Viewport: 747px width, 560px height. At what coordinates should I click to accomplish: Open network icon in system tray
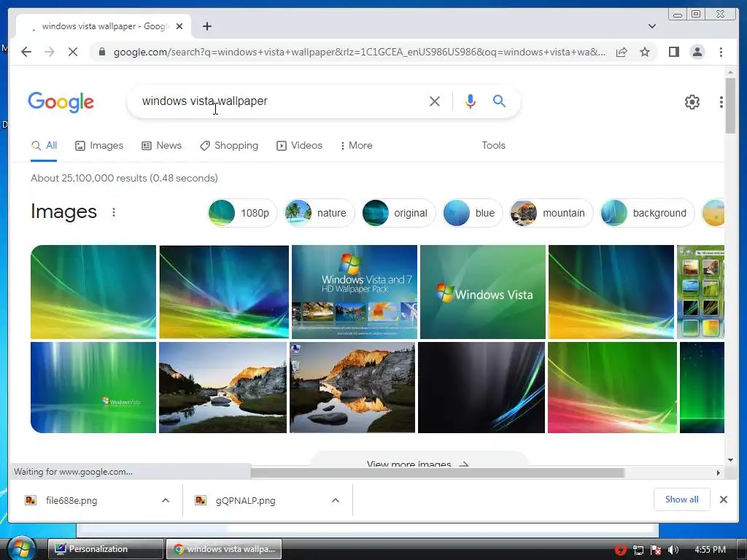tap(638, 550)
